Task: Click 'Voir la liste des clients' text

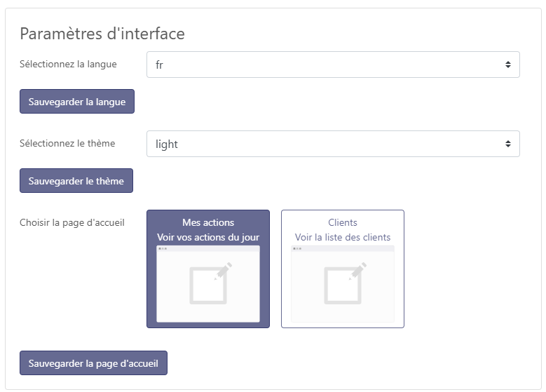Action: tap(343, 237)
